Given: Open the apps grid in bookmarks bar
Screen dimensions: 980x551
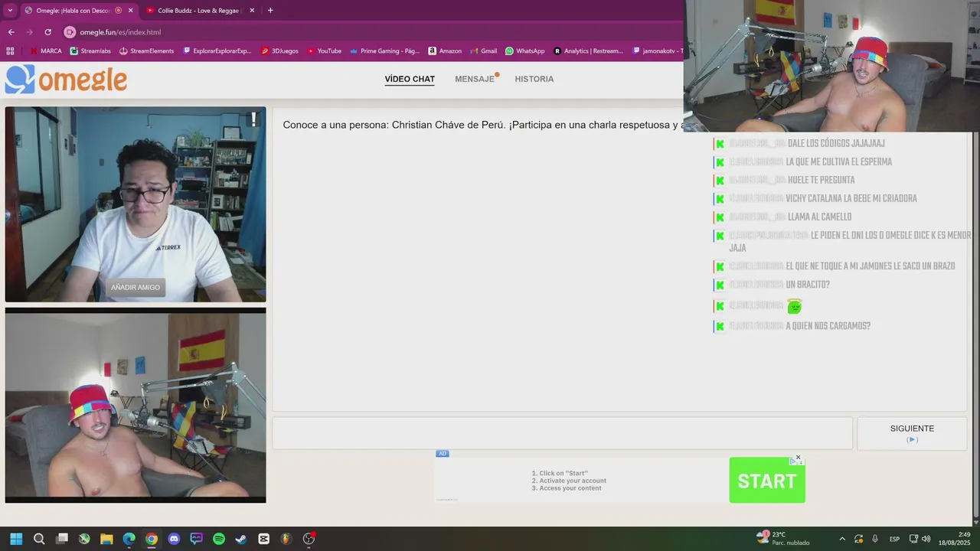Looking at the screenshot, I should (x=10, y=51).
